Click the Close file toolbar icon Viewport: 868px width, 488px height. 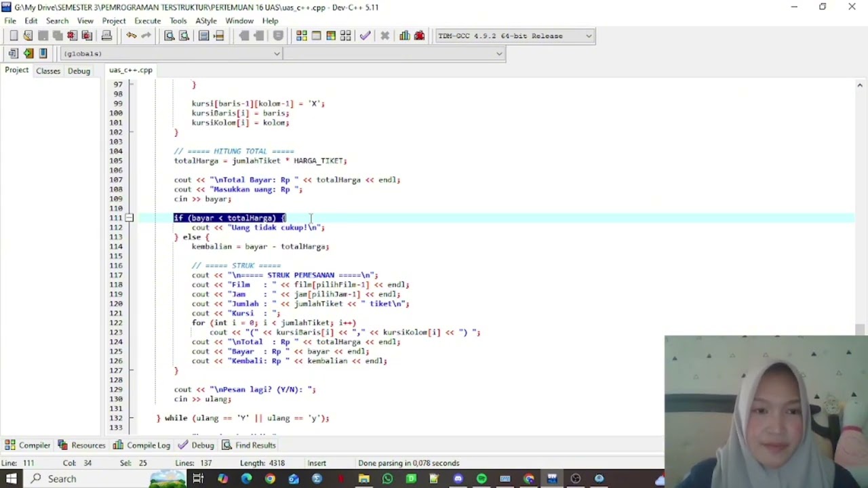point(72,36)
